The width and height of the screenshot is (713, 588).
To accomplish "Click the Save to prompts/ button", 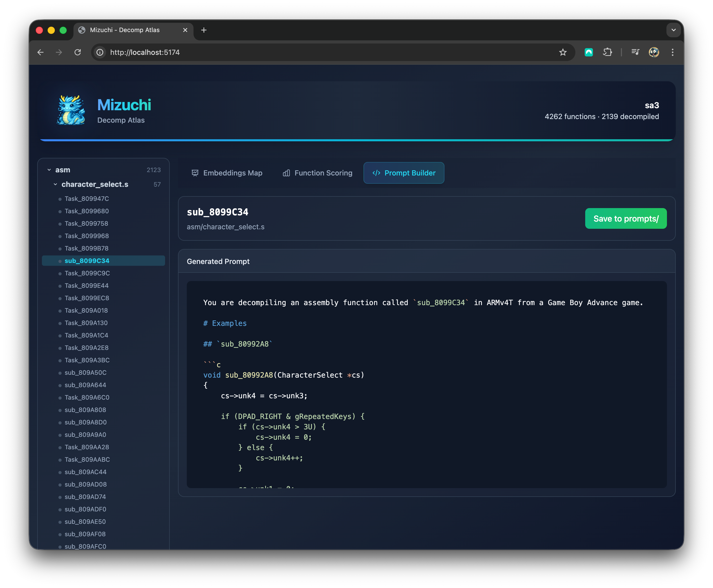I will (x=626, y=218).
